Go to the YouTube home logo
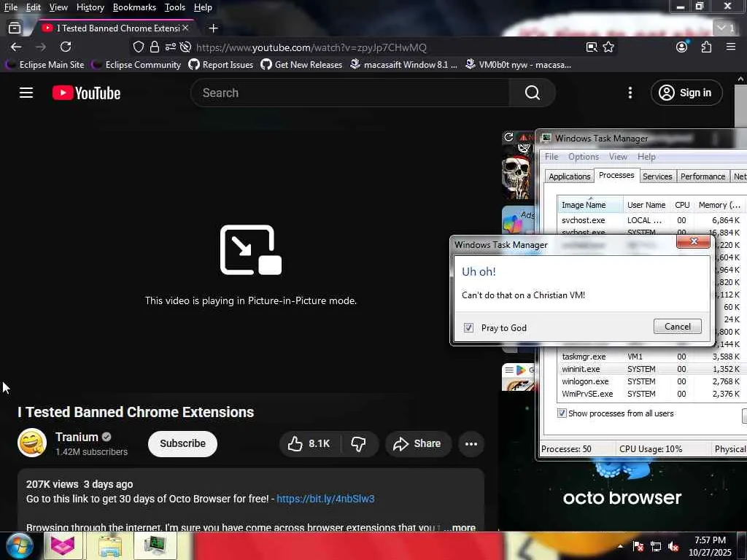The image size is (747, 560). 86,93
